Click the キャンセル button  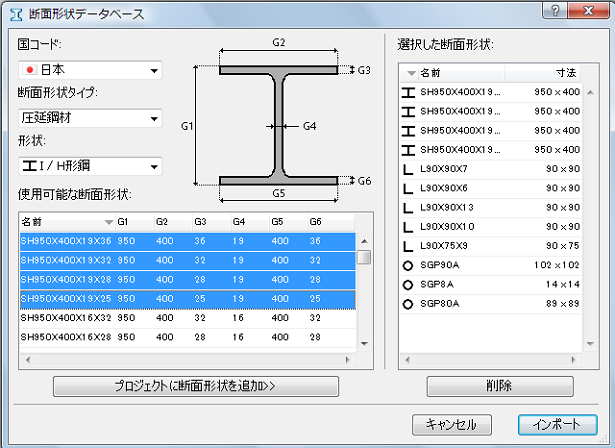click(451, 425)
